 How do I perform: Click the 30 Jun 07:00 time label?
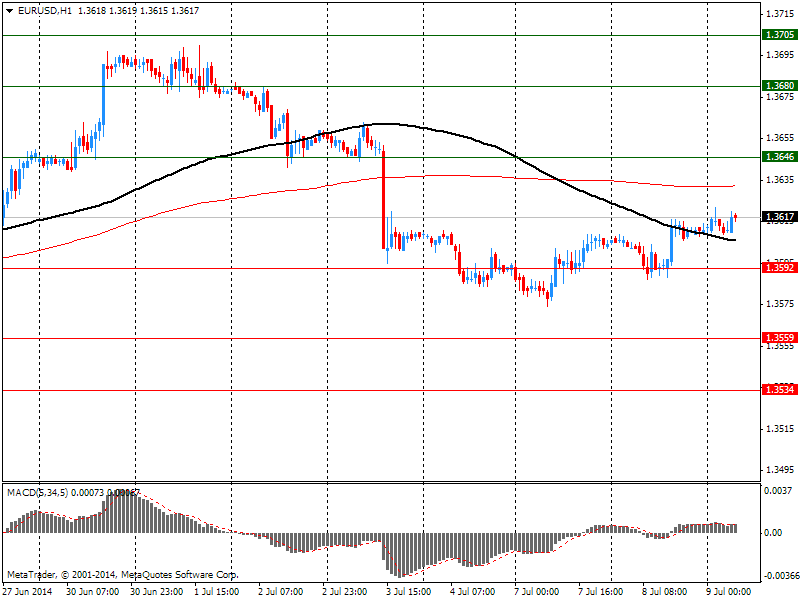[93, 592]
